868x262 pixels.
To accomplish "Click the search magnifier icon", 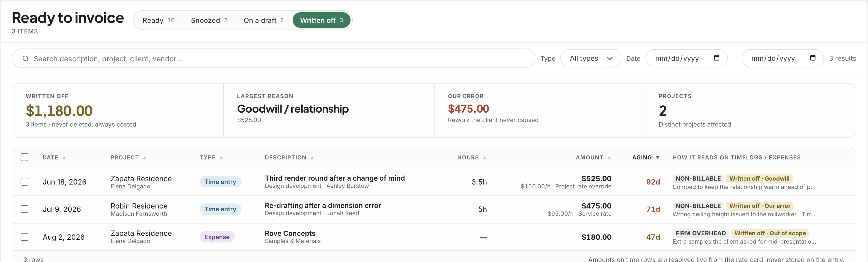I will pos(25,59).
